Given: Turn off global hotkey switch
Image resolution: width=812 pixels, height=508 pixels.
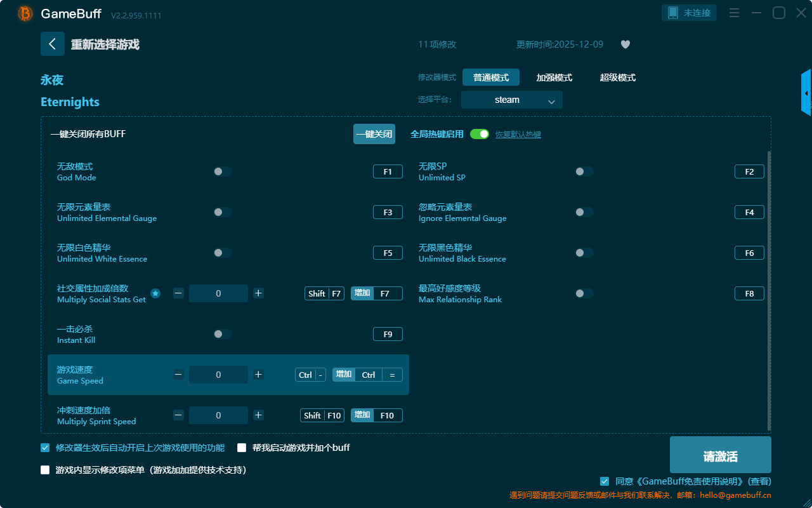Looking at the screenshot, I should (480, 134).
